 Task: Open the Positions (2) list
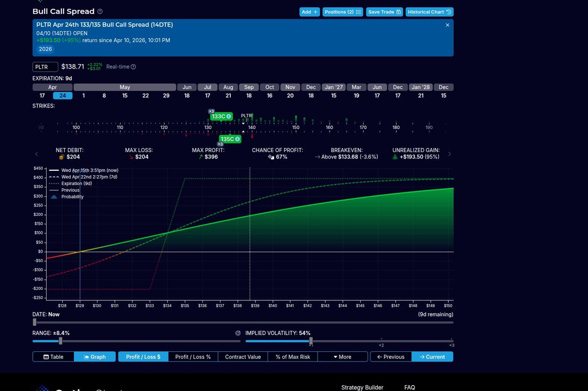(343, 12)
